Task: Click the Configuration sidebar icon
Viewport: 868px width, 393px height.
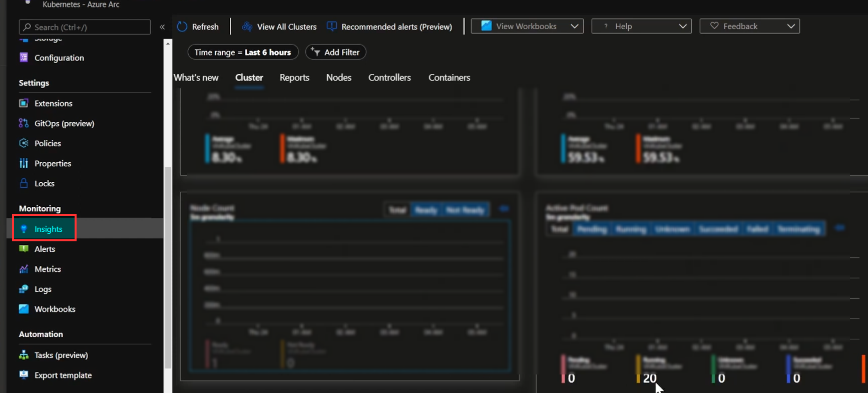Action: (x=24, y=58)
